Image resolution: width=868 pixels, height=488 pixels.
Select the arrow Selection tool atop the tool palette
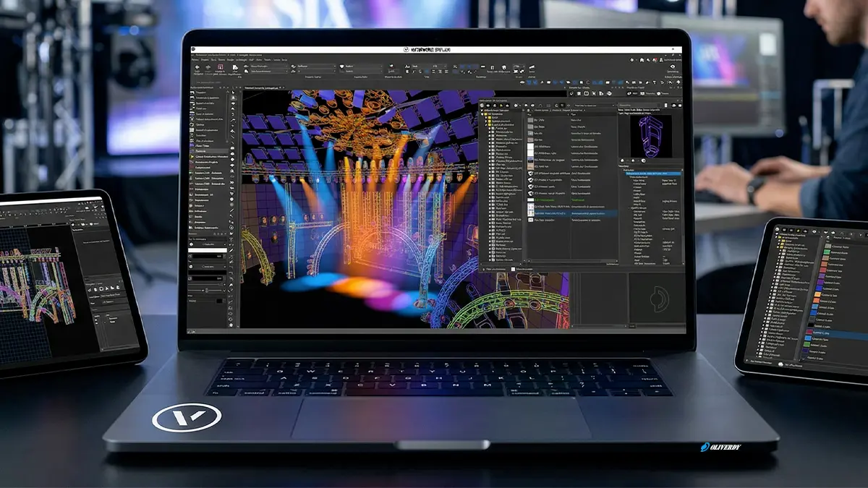point(231,93)
